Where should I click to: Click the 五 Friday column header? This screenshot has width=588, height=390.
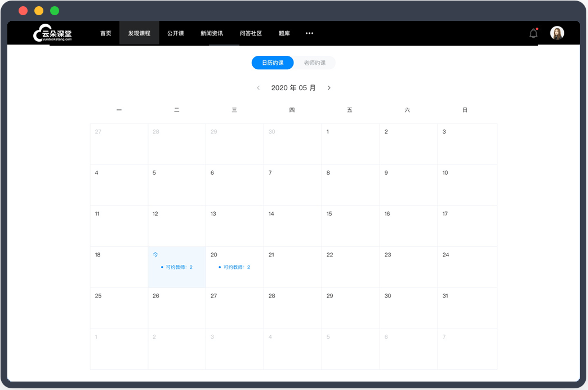coord(350,110)
